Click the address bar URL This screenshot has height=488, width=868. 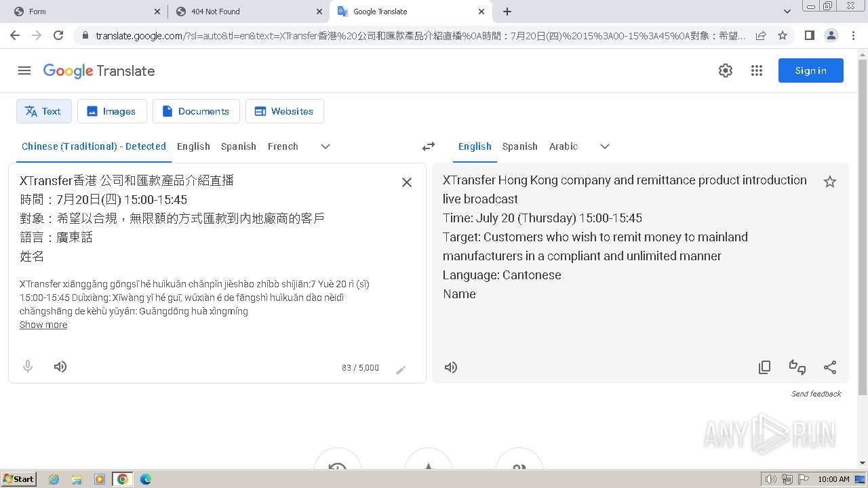pyautogui.click(x=420, y=36)
